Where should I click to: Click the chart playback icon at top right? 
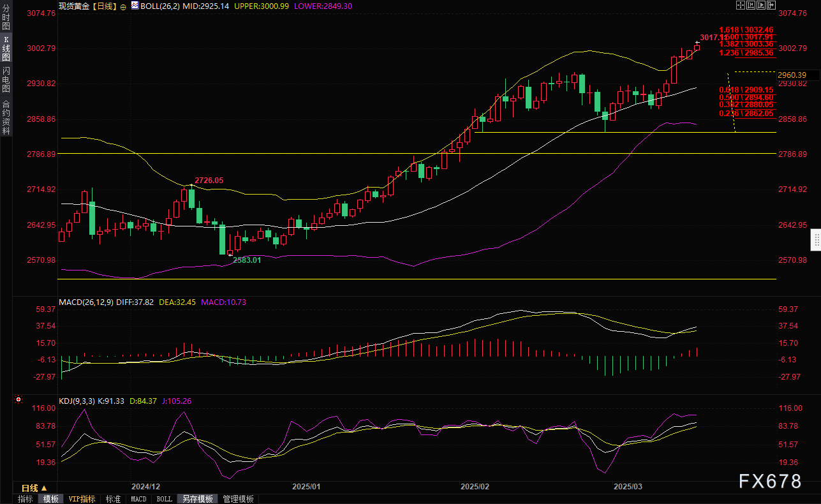pyautogui.click(x=762, y=6)
